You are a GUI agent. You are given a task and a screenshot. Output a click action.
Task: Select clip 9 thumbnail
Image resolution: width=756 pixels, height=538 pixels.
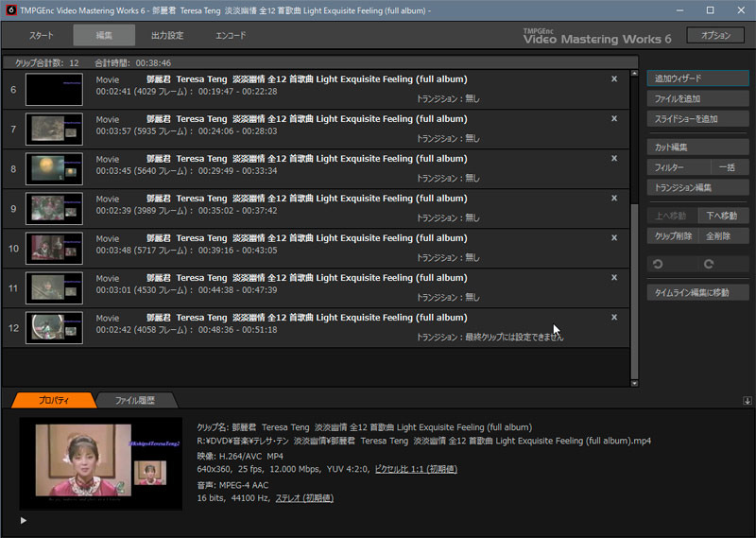click(54, 208)
